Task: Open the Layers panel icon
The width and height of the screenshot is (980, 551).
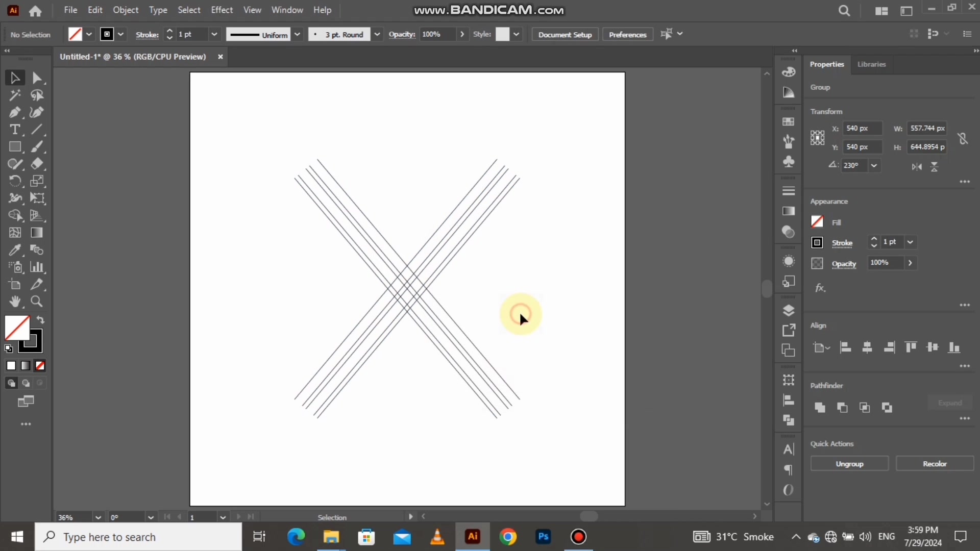Action: [789, 310]
